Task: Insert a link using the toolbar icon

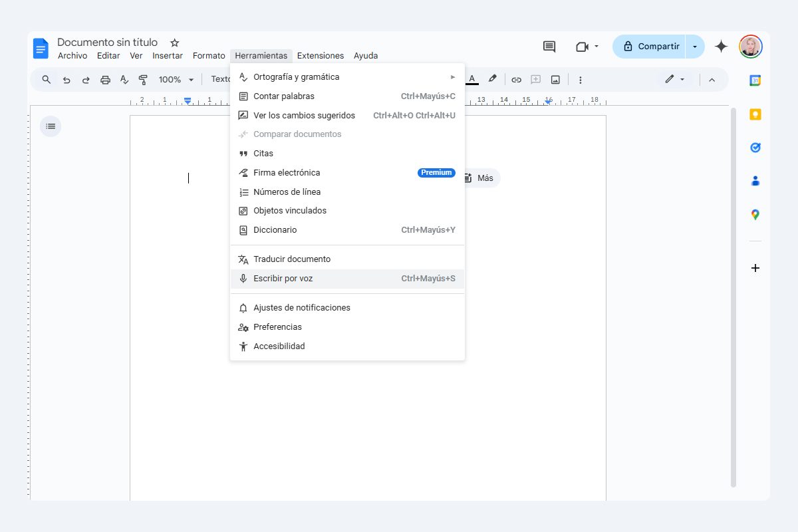Action: [517, 79]
